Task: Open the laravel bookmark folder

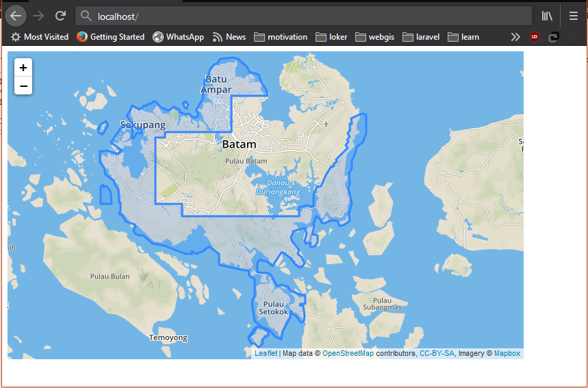Action: [x=421, y=37]
